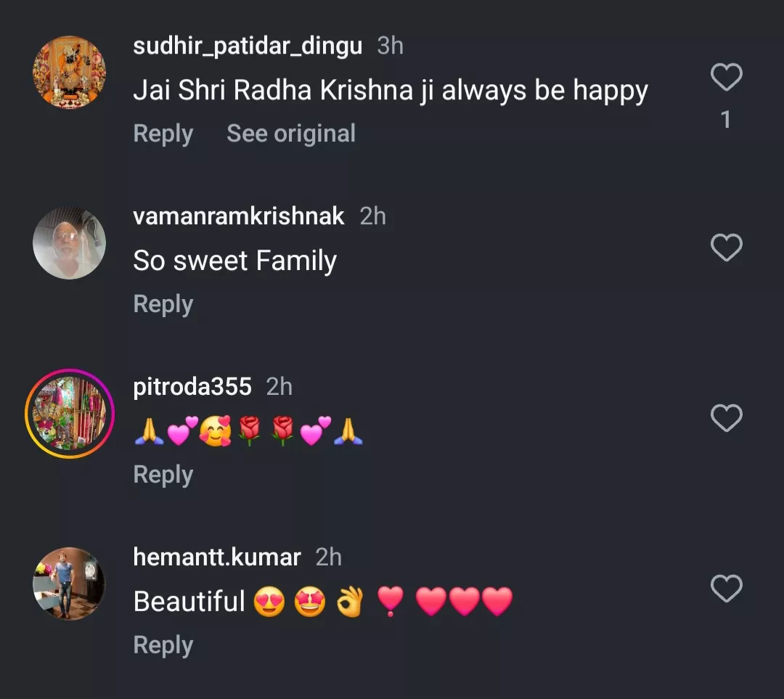Reply to the 'So sweet Family' comment
Image resolution: width=784 pixels, height=699 pixels.
click(163, 305)
